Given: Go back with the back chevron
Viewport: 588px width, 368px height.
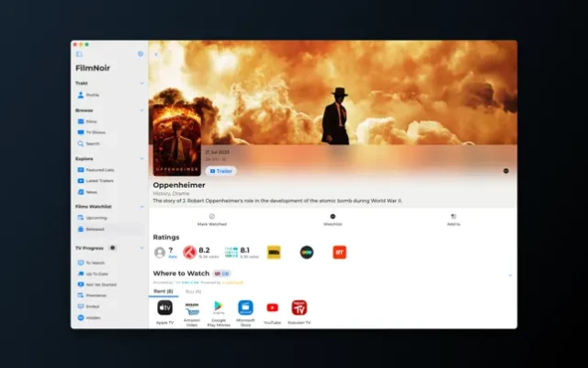Looking at the screenshot, I should [156, 54].
